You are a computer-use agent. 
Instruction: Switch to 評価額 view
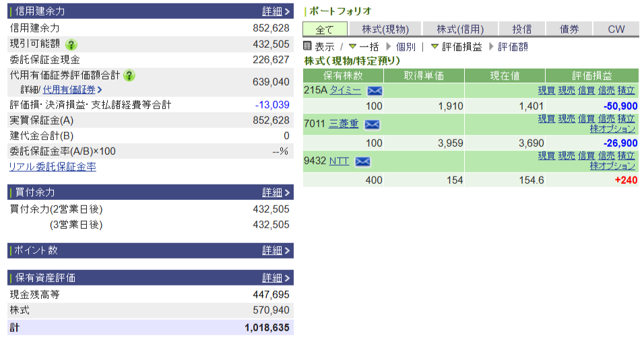pos(513,46)
